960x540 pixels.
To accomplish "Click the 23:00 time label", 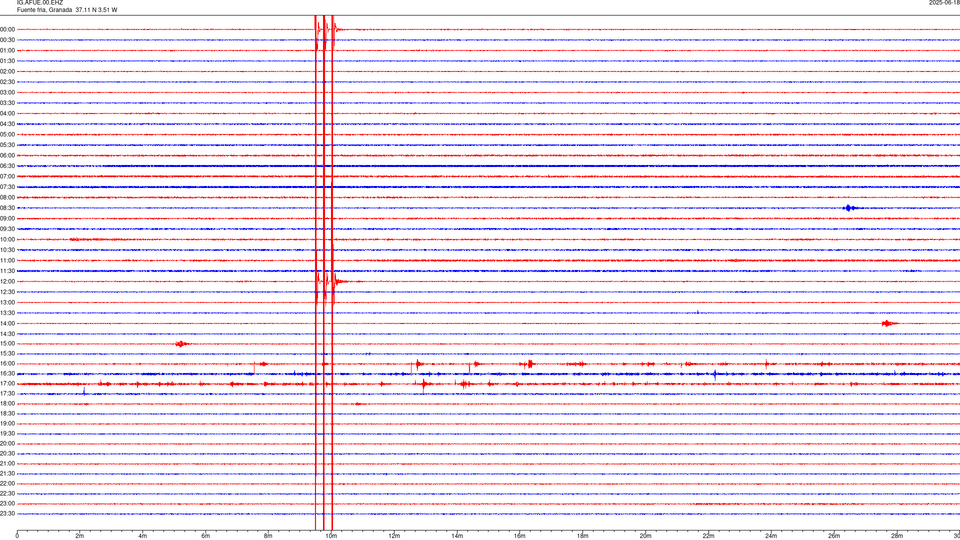I will pyautogui.click(x=8, y=504).
